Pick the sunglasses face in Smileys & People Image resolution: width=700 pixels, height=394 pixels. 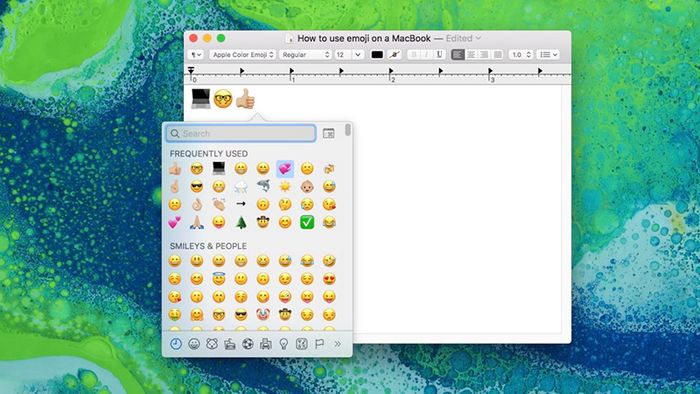pos(241,315)
